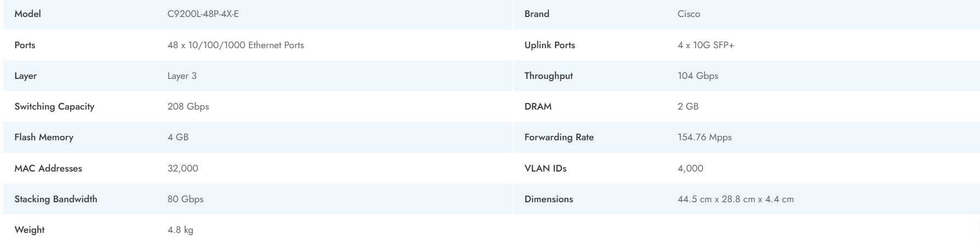The width and height of the screenshot is (980, 245).
Task: Select the Cisco brand value
Action: [x=689, y=14]
